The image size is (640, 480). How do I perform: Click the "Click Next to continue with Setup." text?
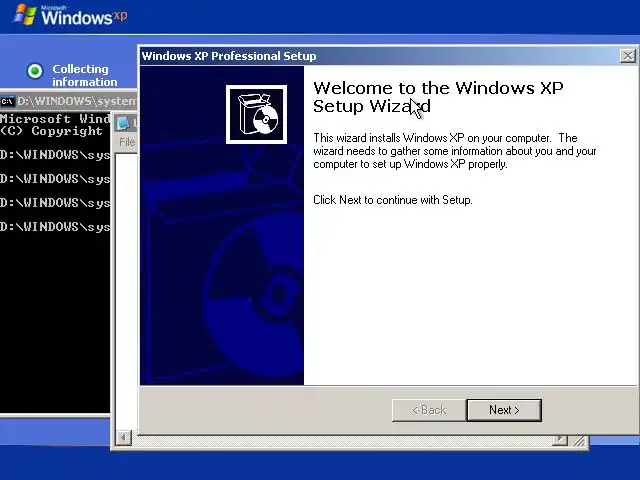click(x=393, y=200)
